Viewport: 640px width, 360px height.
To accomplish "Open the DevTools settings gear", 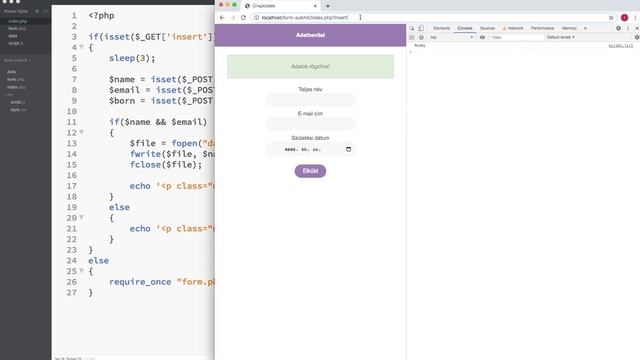I will 618,28.
